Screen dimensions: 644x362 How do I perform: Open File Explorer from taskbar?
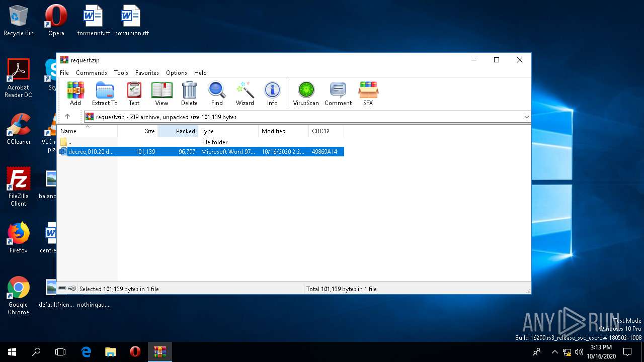pos(111,352)
